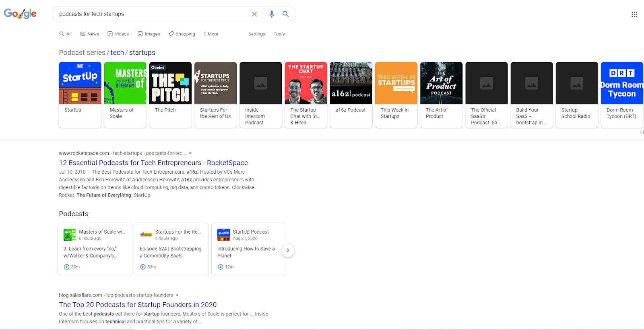Open the More search categories menu

211,34
